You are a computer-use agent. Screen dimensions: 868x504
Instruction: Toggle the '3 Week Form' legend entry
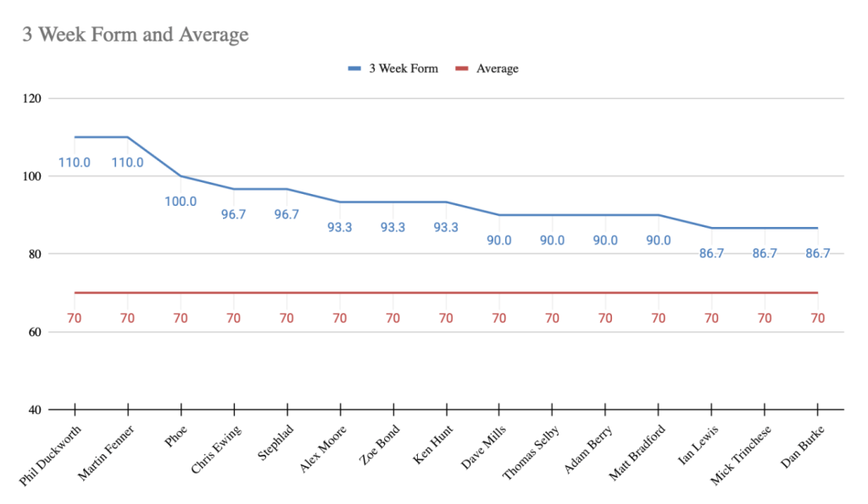(x=403, y=69)
